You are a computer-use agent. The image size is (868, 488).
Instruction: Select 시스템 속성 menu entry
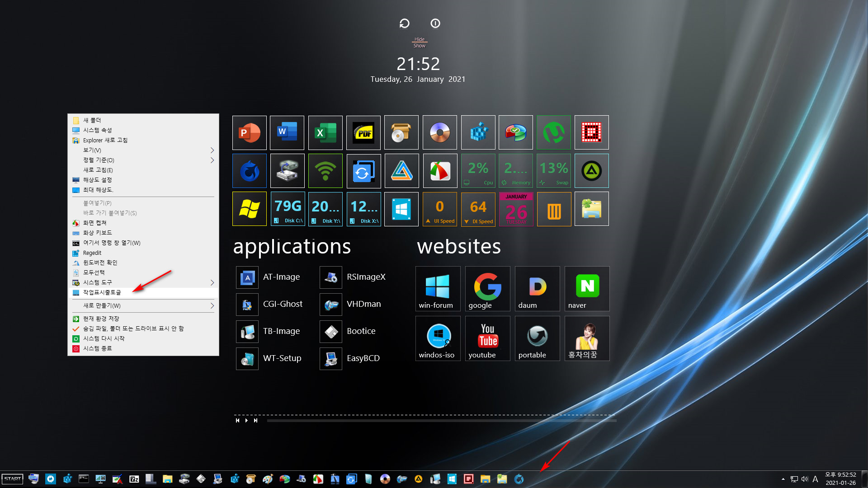(x=143, y=130)
